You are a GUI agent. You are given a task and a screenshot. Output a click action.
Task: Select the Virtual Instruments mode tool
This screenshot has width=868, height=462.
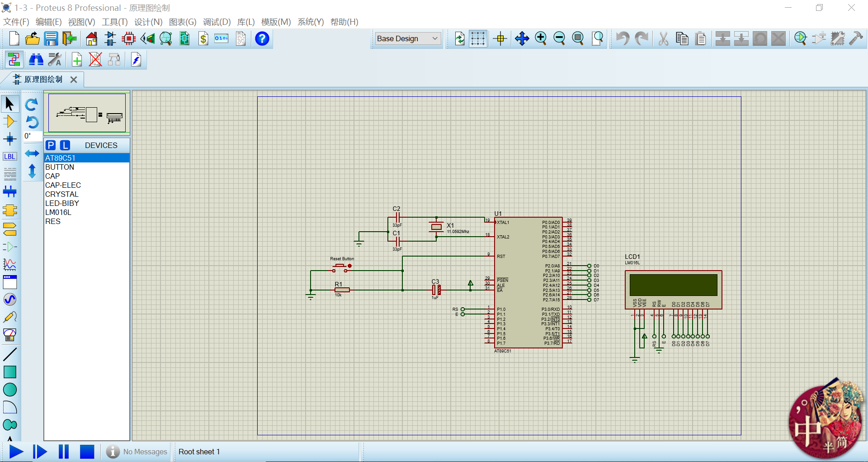[x=9, y=335]
